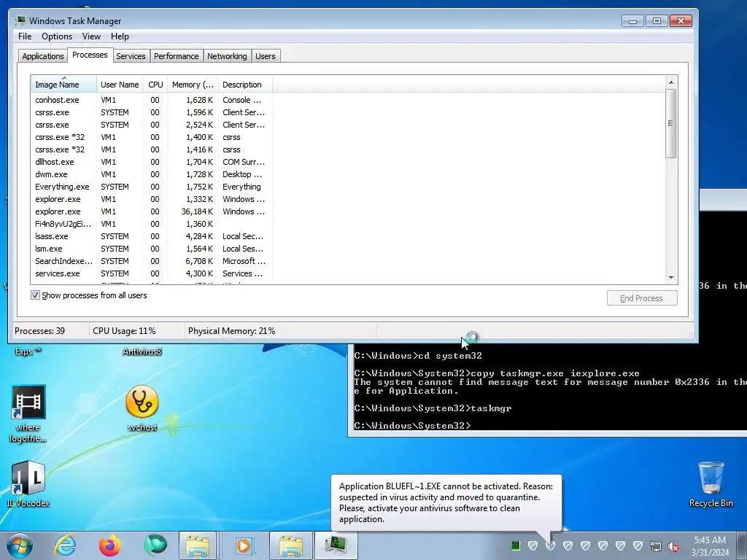
Task: Switch to the Networking tab
Action: pyautogui.click(x=227, y=56)
